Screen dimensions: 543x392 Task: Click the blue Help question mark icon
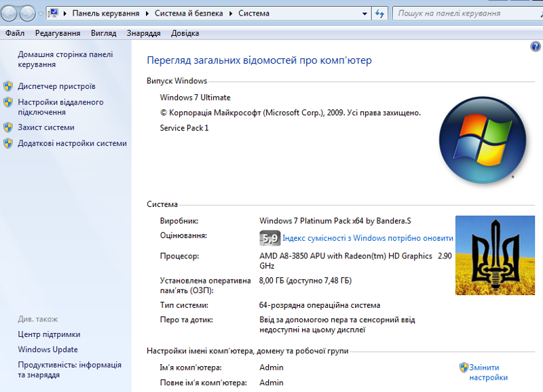click(536, 46)
